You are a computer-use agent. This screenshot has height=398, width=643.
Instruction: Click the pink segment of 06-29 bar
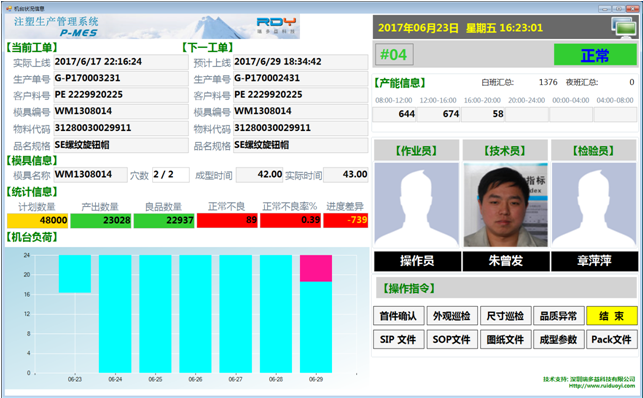point(316,268)
